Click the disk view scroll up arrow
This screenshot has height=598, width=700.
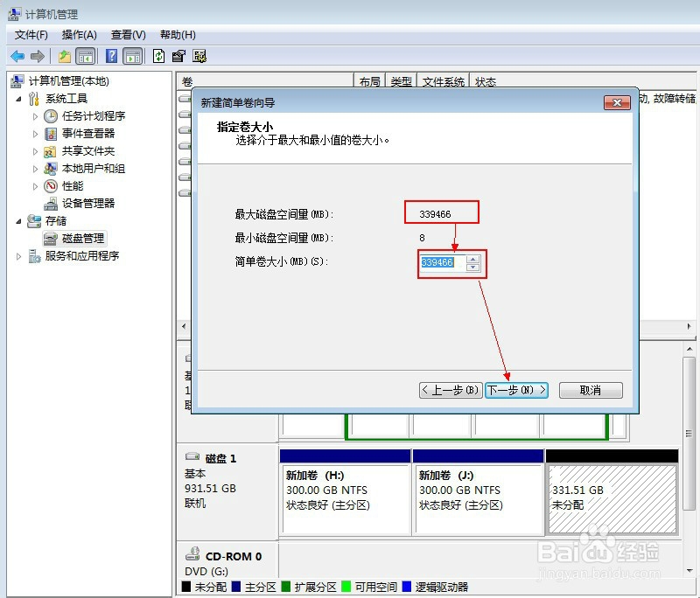[x=689, y=349]
